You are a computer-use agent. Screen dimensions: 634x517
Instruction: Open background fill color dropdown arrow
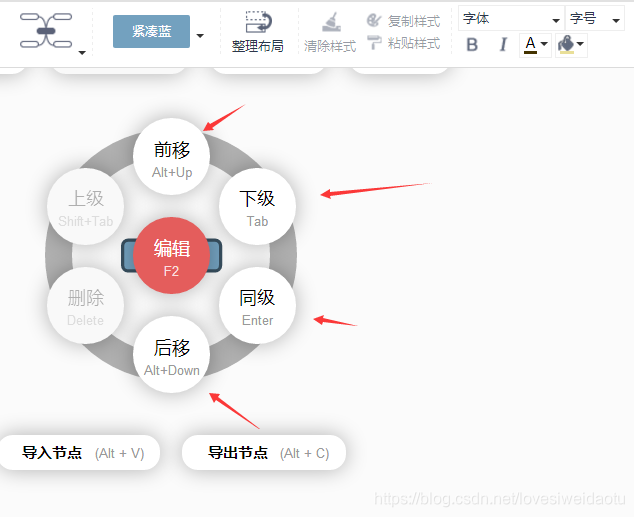[580, 44]
